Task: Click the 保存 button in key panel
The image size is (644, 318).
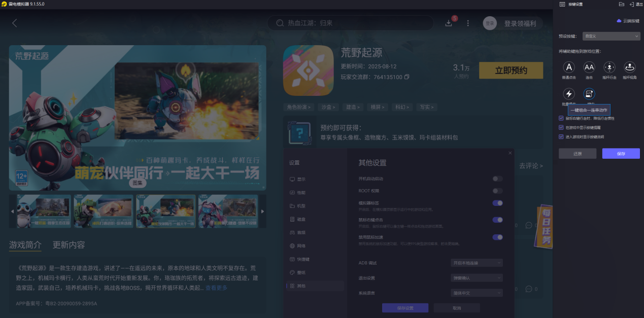Action: (x=621, y=153)
